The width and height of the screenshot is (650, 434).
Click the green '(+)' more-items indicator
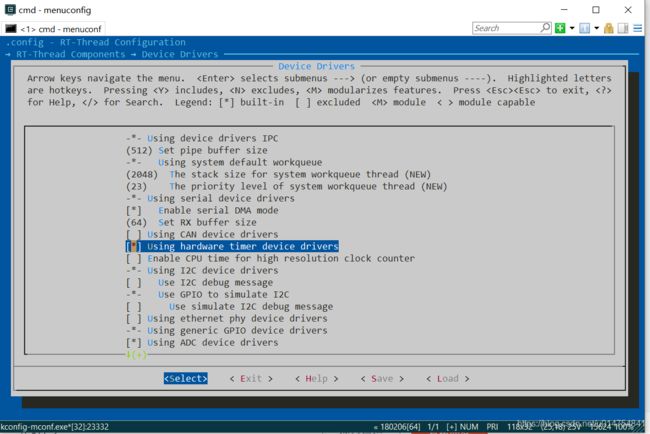[136, 355]
